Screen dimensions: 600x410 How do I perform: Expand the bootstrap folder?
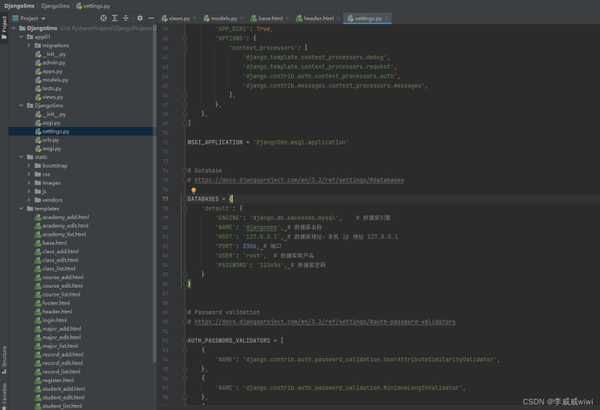pos(29,165)
